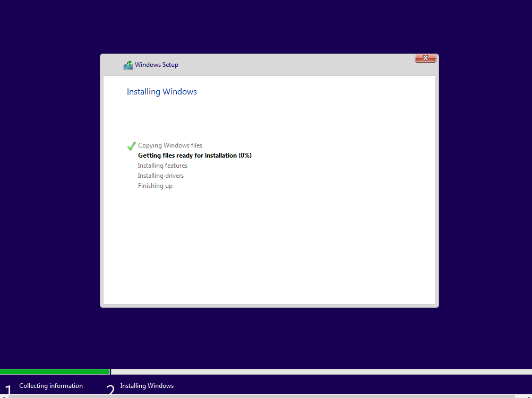The image size is (532, 398).
Task: Click the Installing drivers step entry
Action: coord(161,175)
